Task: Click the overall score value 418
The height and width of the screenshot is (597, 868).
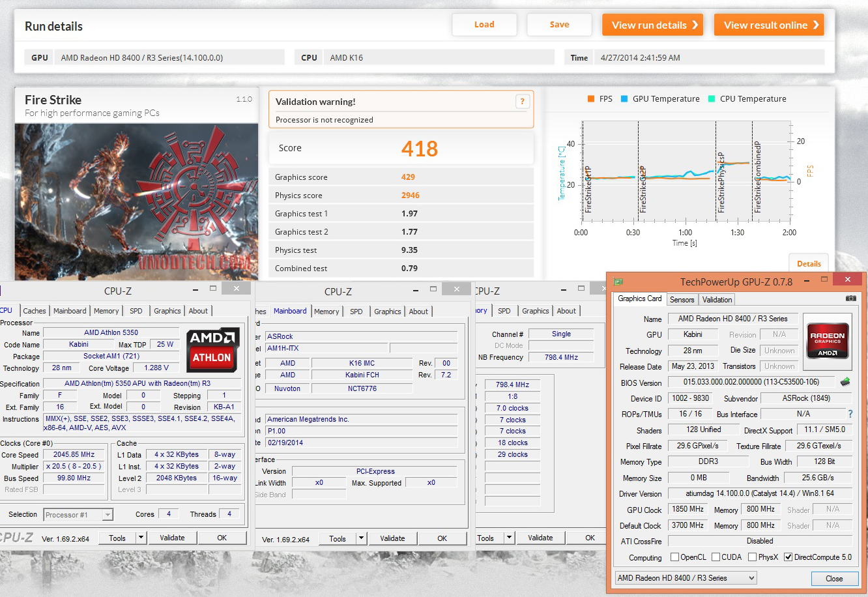Action: (x=420, y=149)
